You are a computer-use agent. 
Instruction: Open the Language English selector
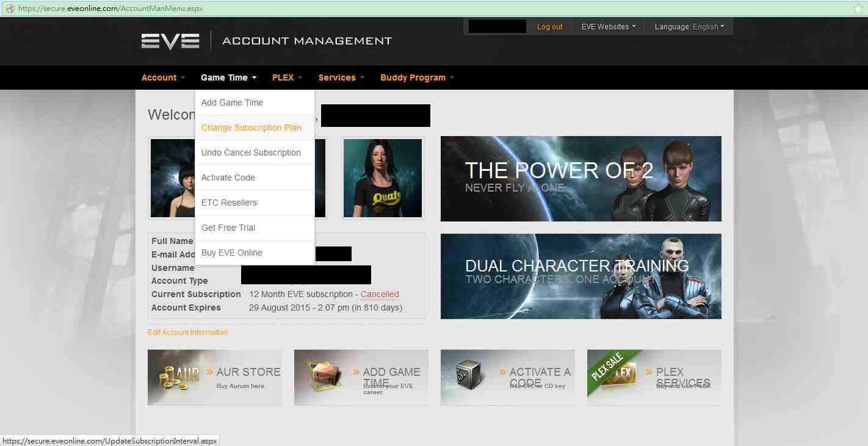coord(689,27)
